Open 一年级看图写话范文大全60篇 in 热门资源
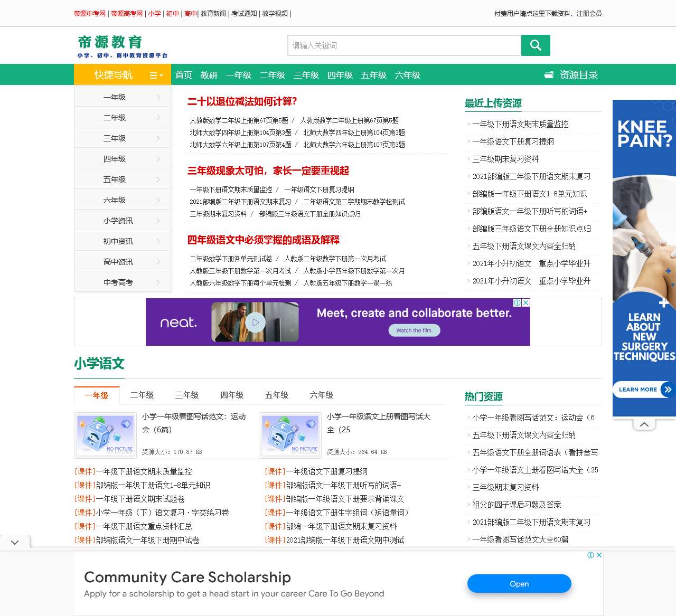The height and width of the screenshot is (616, 676). [x=521, y=539]
